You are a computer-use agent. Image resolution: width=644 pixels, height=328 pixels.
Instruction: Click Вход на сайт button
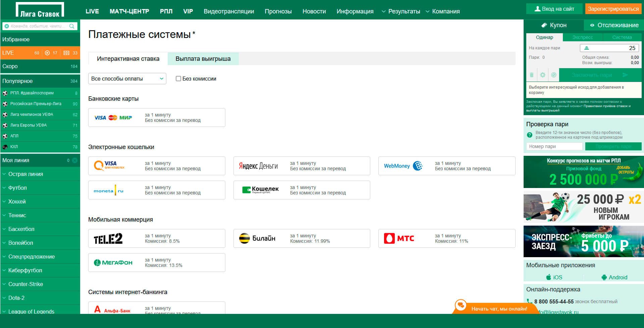point(554,9)
